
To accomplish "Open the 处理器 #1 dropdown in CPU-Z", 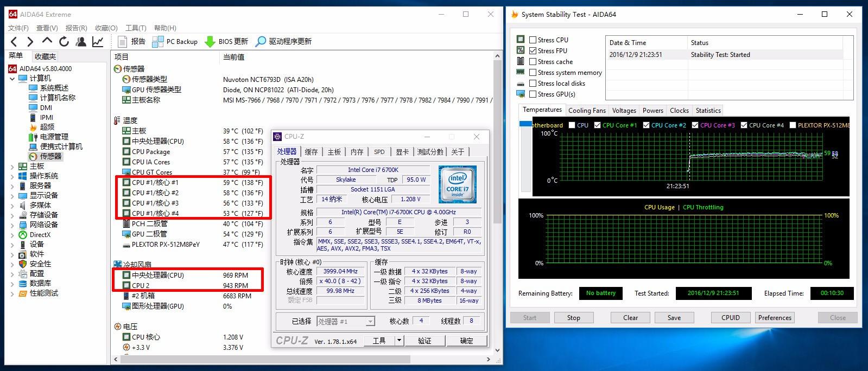I will pos(371,322).
